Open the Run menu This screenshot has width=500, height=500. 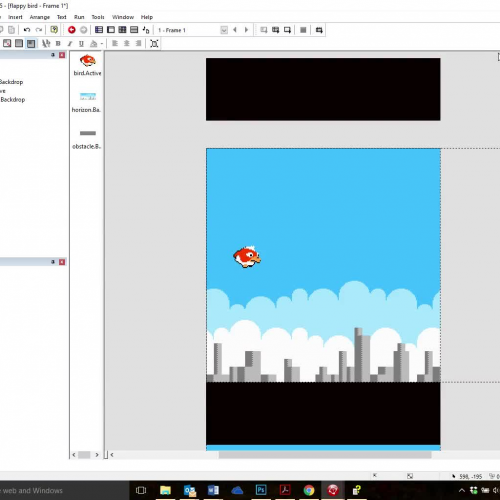coord(79,17)
